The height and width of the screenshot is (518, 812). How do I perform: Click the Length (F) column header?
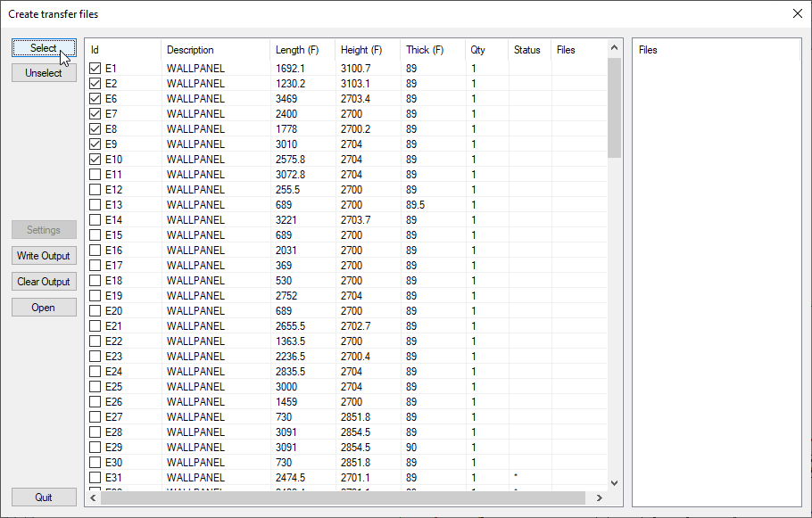coord(302,50)
